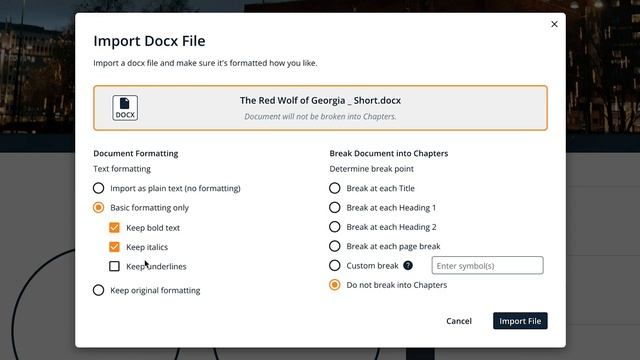Uncheck Keep bold text

click(114, 228)
